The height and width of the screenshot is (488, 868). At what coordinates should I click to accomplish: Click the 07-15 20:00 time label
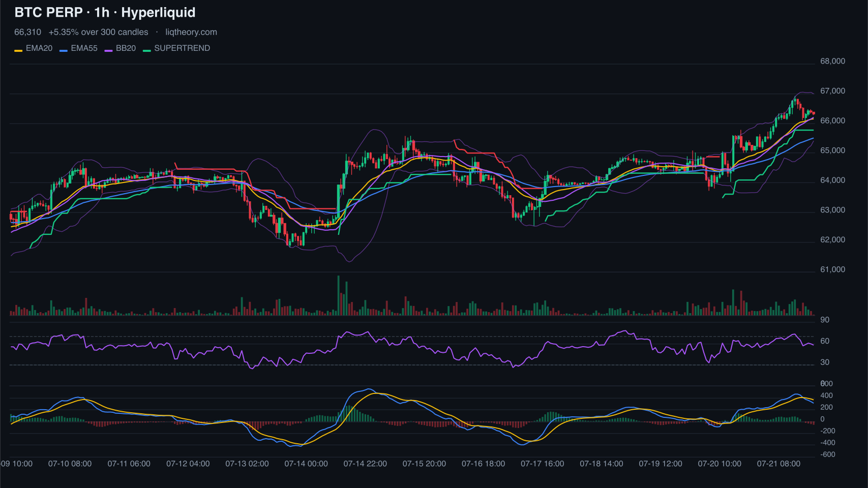pyautogui.click(x=424, y=464)
